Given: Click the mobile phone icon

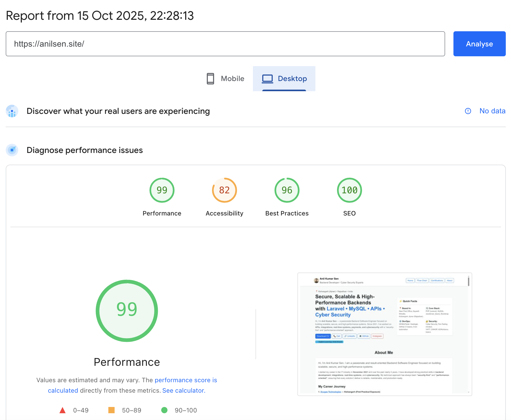Looking at the screenshot, I should 210,78.
